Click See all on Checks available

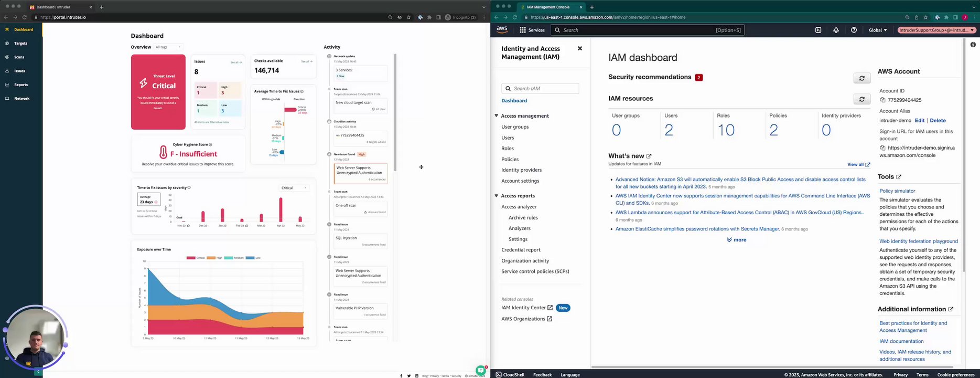[x=307, y=61]
